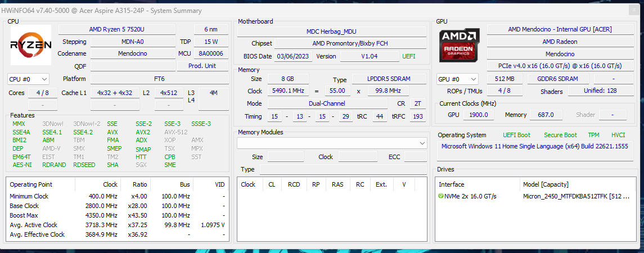Click the Prod. Unit field
This screenshot has height=253, width=644.
(203, 66)
